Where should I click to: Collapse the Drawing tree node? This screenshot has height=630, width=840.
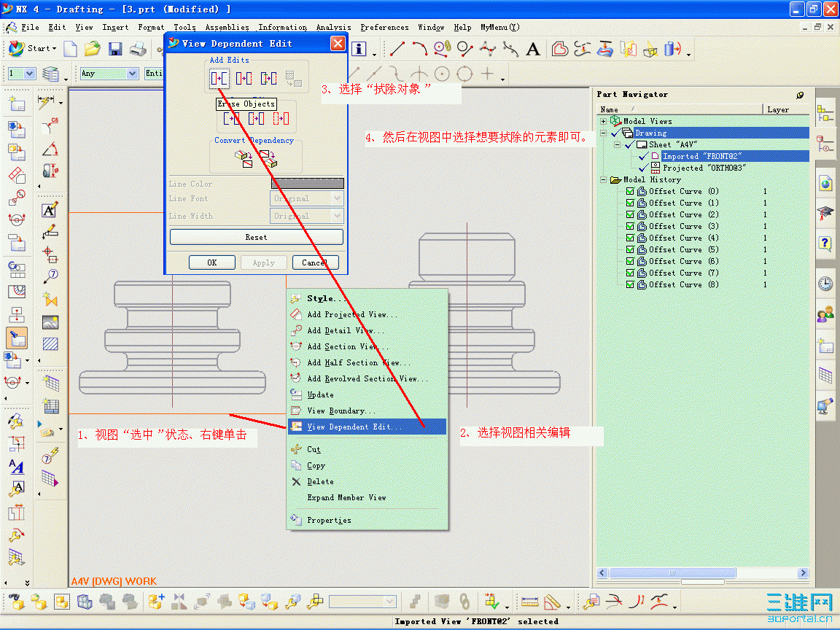click(603, 133)
